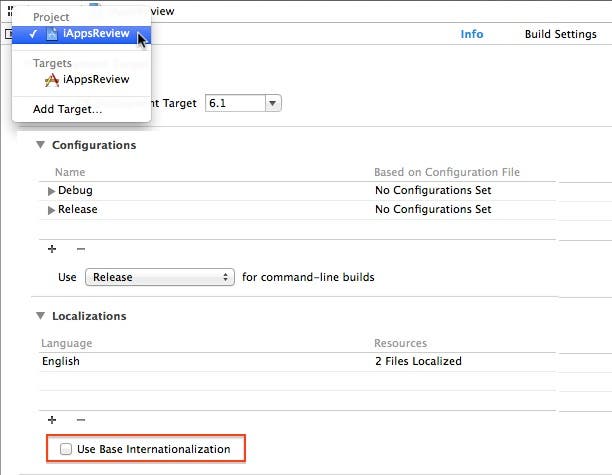Add a localization with plus button

52,420
